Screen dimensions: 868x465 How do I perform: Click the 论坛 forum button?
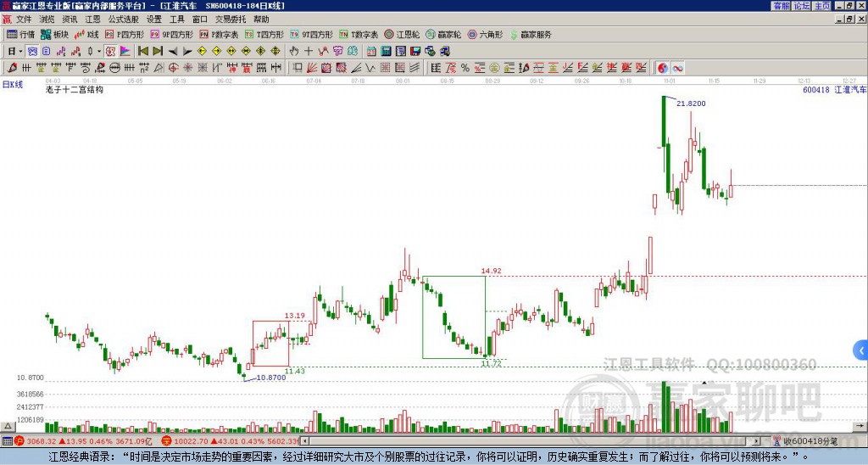point(802,6)
